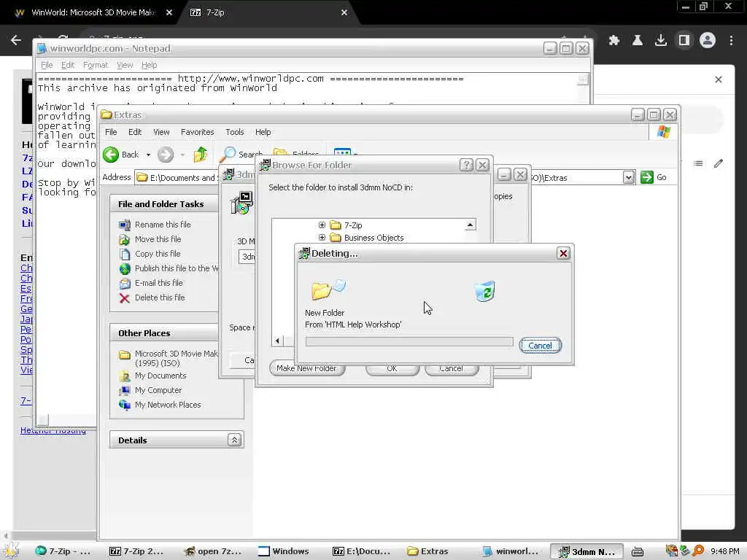The width and height of the screenshot is (747, 560).
Task: Open the Extras address bar dropdown
Action: (629, 178)
